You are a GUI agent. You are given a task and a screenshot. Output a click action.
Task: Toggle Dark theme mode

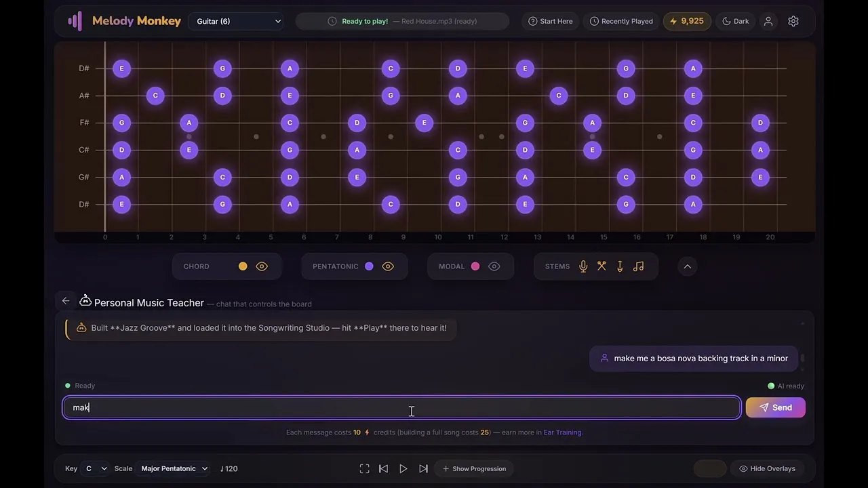736,21
